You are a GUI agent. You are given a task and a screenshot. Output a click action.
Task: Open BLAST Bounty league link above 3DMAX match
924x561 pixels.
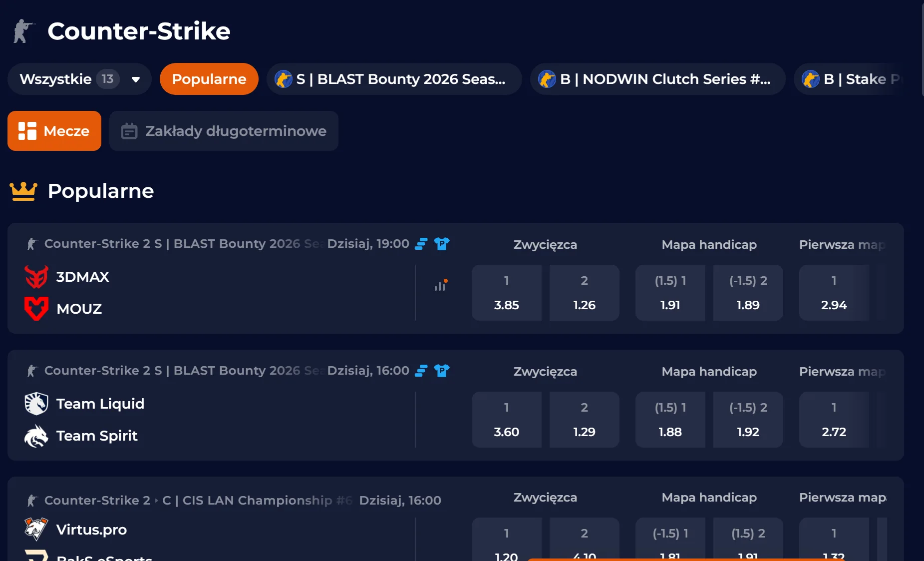184,244
